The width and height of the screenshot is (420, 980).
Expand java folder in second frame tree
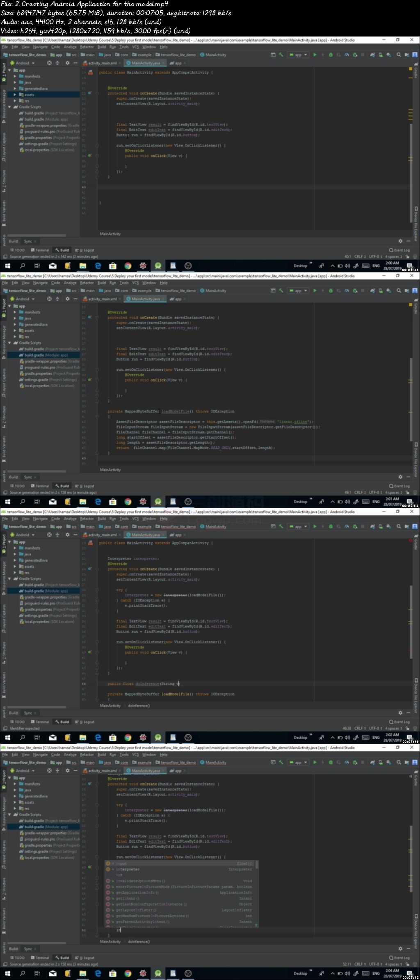pos(15,318)
